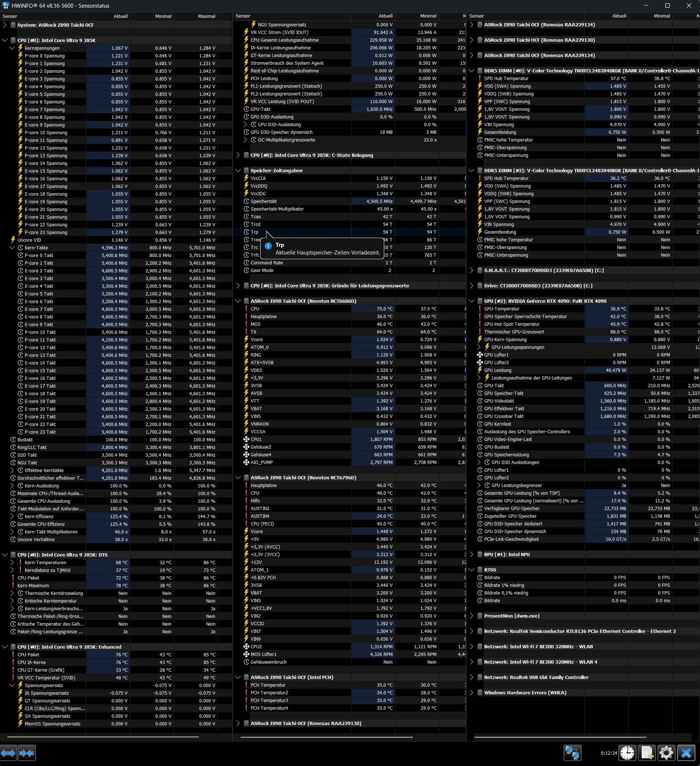Click the lightning icon beside VccDDQ
Screen dimensions: 700x766
coord(246,186)
